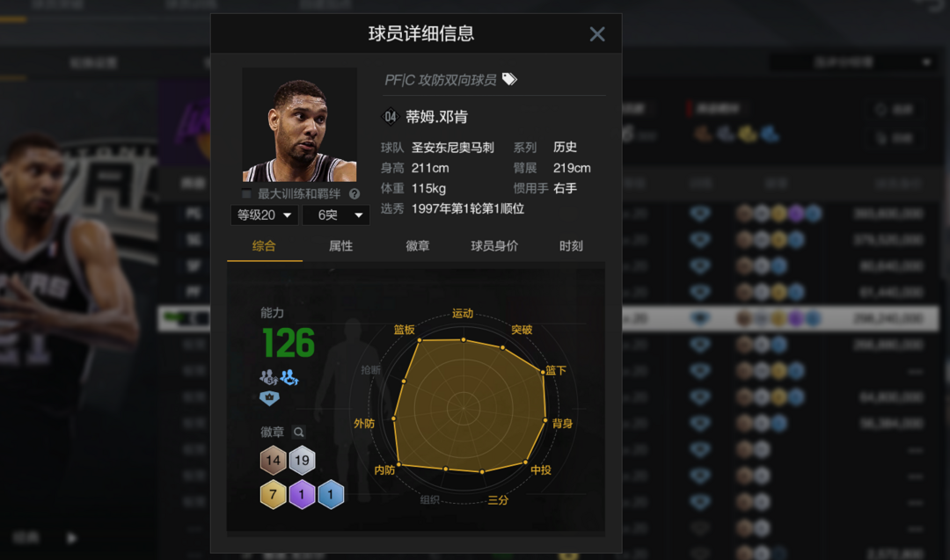
Task: Open badge search magnifier icon
Action: tap(298, 433)
